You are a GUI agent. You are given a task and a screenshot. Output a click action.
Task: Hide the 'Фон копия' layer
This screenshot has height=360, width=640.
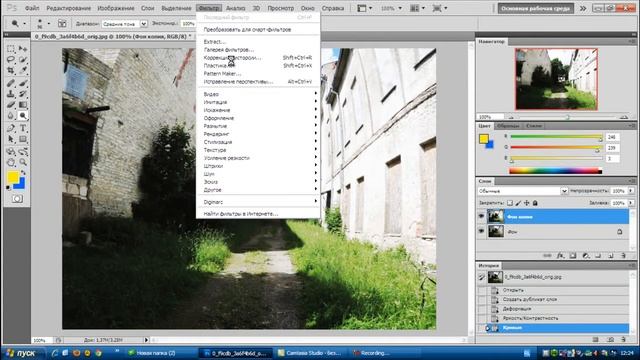pos(481,216)
